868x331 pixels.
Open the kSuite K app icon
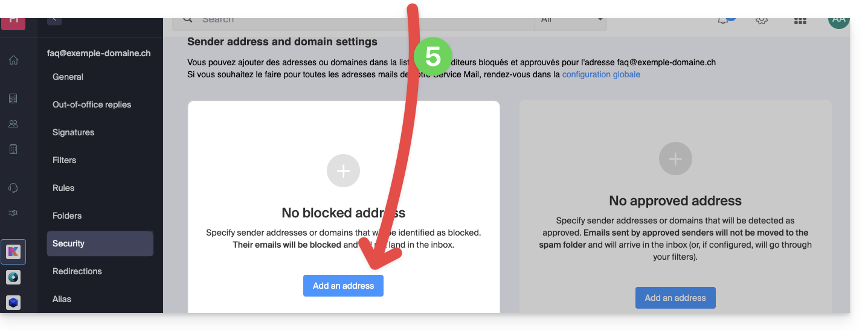click(13, 252)
